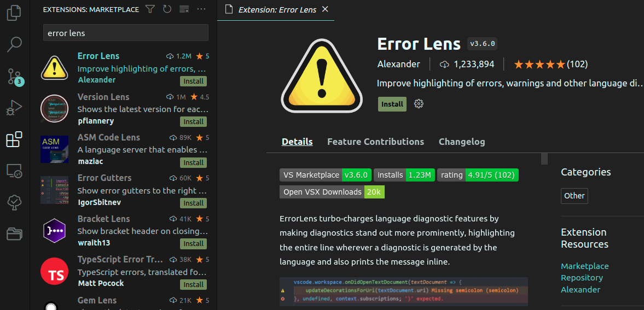Open the Marketplace resource link

click(x=584, y=266)
